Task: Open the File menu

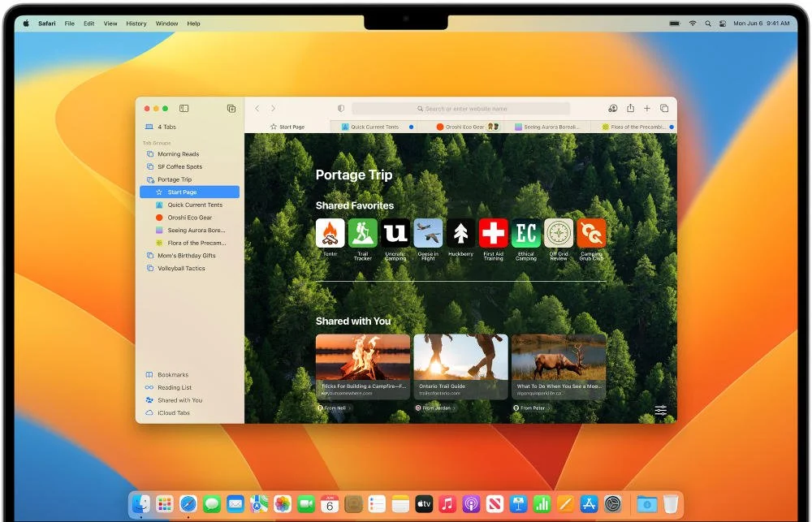Action: [69, 24]
